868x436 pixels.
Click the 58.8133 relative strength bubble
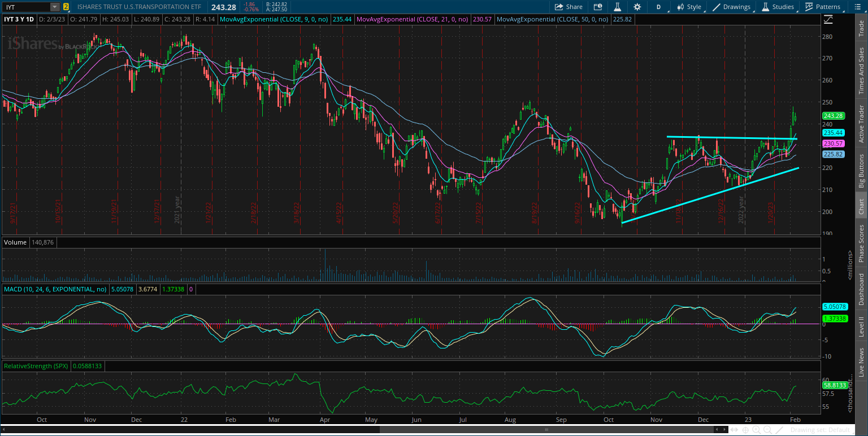click(835, 385)
